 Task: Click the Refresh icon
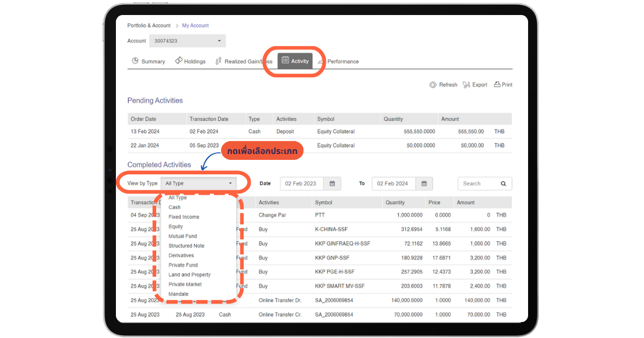433,85
